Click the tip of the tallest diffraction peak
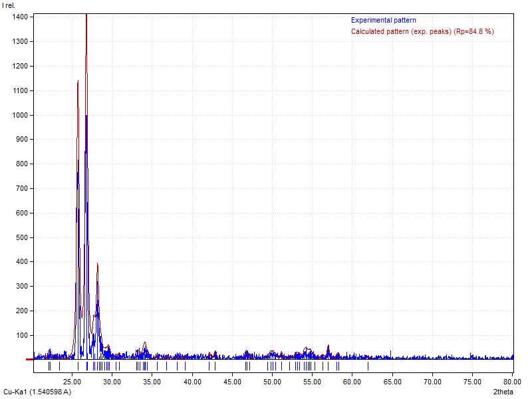The image size is (532, 399). [x=86, y=16]
